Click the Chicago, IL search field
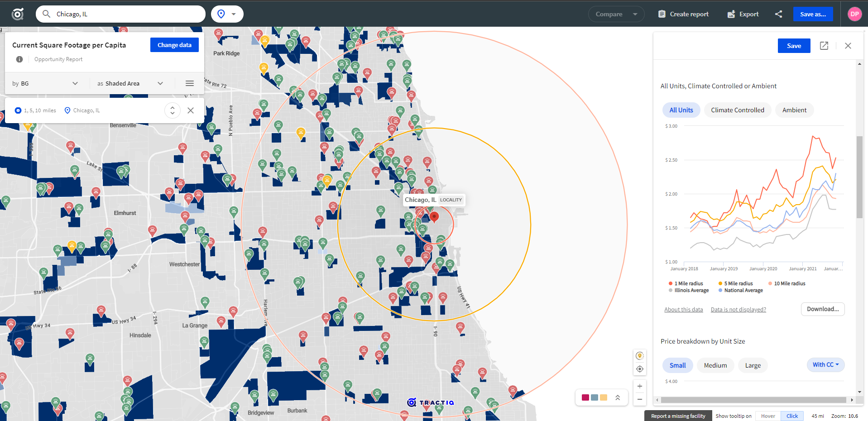The width and height of the screenshot is (868, 421). (120, 14)
